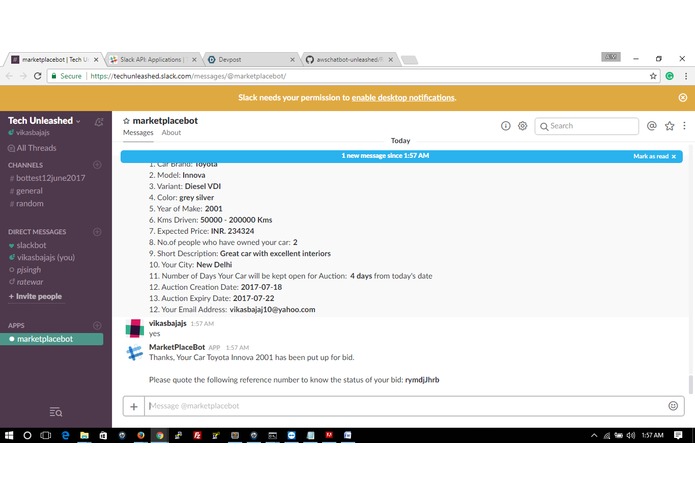Click enable desktop notifications link
The image size is (695, 494).
(x=403, y=97)
